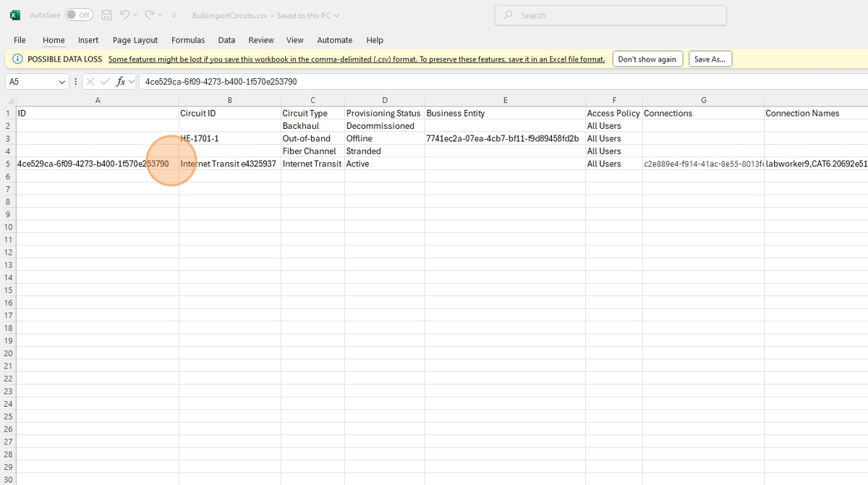This screenshot has width=868, height=485.
Task: Open the Undo history dropdown arrow
Action: point(135,15)
